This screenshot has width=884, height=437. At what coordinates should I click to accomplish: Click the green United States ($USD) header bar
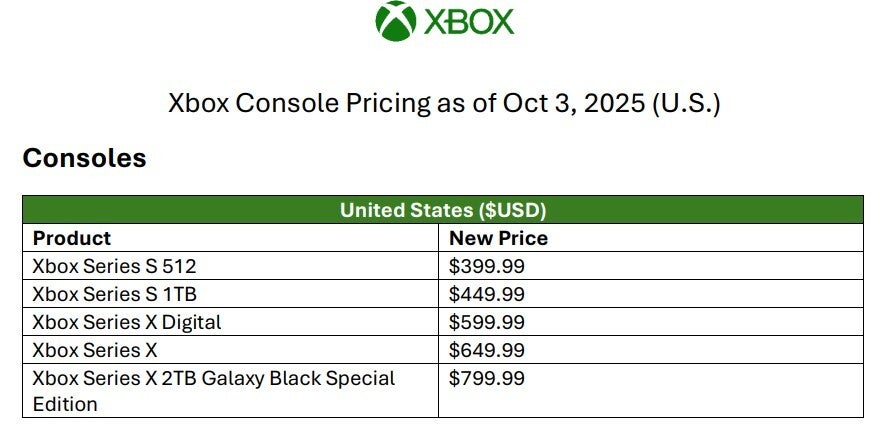(443, 210)
